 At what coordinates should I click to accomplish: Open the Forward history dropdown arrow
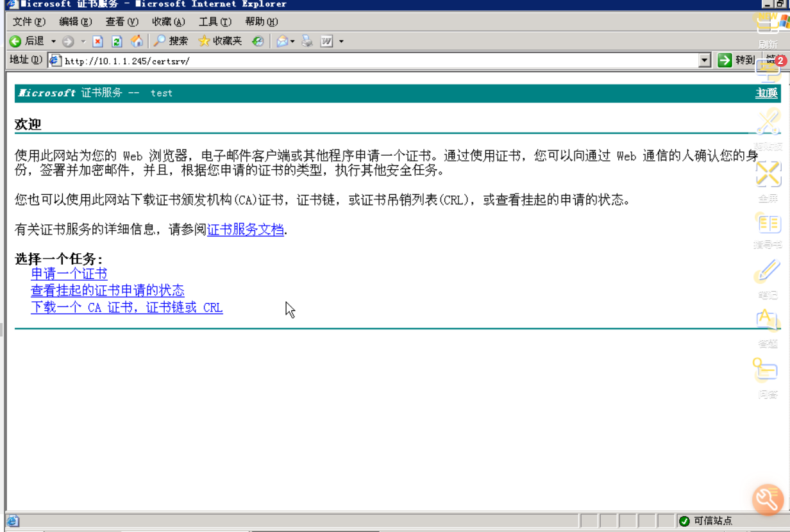(x=83, y=42)
